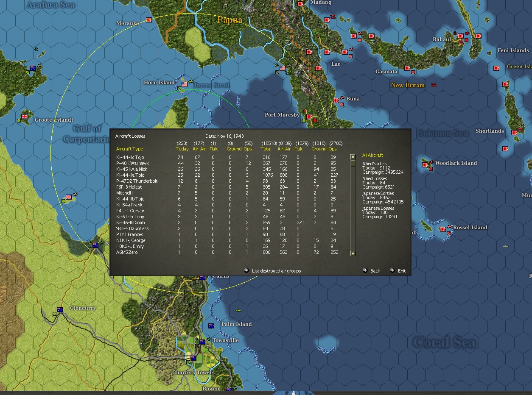The width and height of the screenshot is (532, 395).
Task: Click the All Aircraft label
Action: [372, 155]
